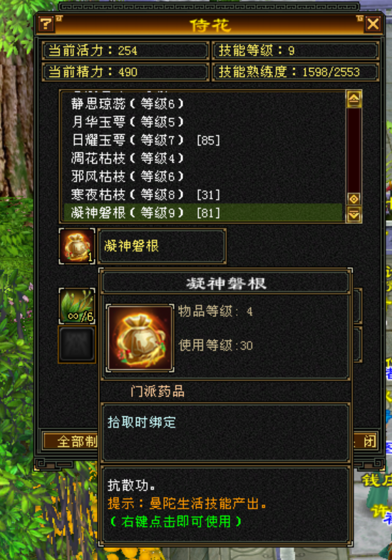Click the 凝神磐根 product name field
Screen dimensions: 392x560
coord(162,247)
